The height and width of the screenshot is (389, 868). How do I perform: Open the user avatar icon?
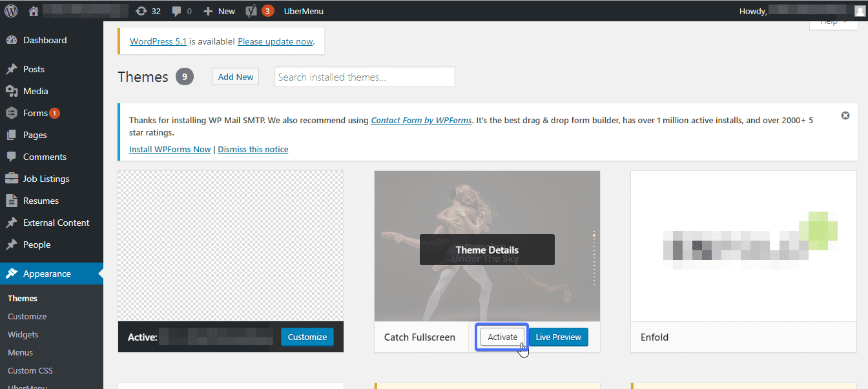[859, 11]
